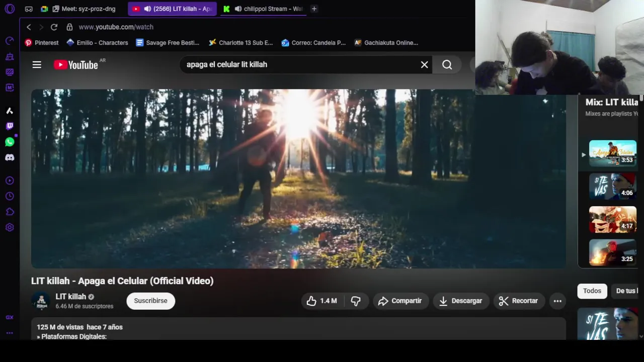Switch to the Meet: syz-proz-dng tab

click(x=84, y=9)
